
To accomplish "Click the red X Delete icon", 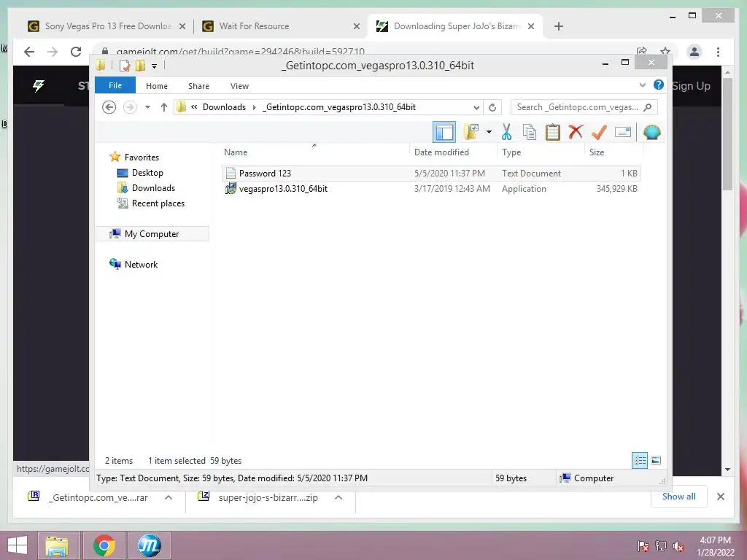I will 576,131.
